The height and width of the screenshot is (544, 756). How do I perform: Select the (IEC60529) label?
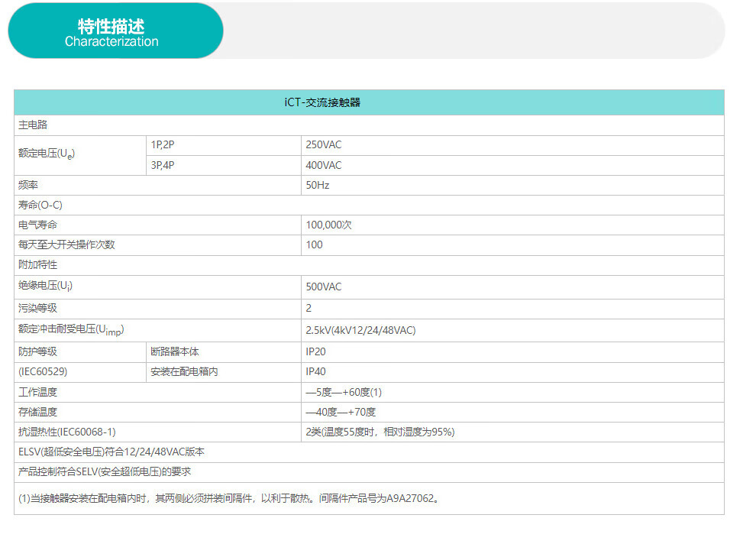(x=43, y=372)
